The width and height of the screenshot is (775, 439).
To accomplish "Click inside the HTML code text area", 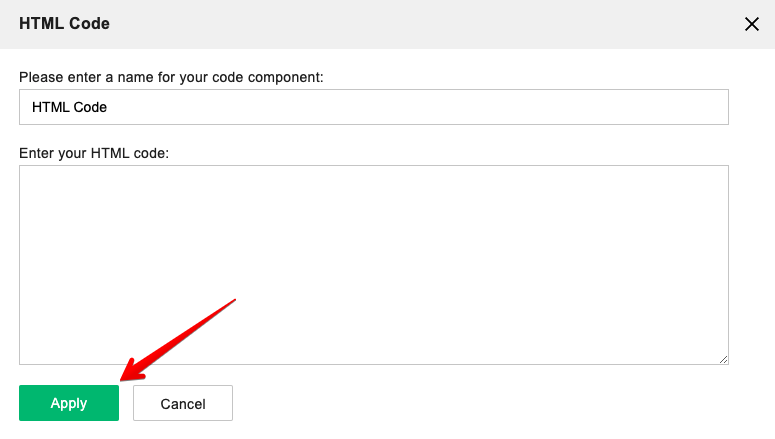I will (373, 264).
